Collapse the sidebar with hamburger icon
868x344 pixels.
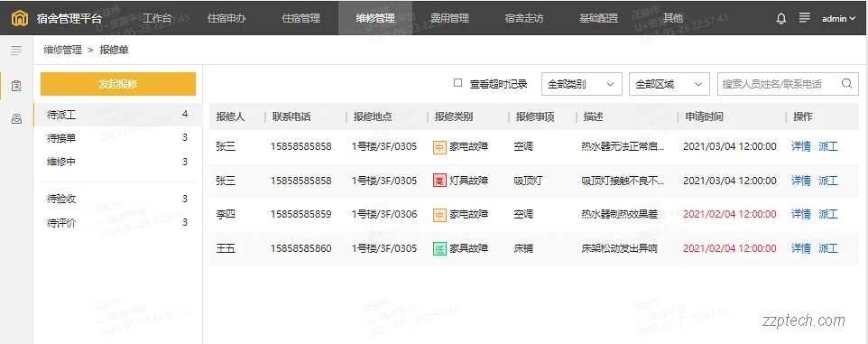16,51
